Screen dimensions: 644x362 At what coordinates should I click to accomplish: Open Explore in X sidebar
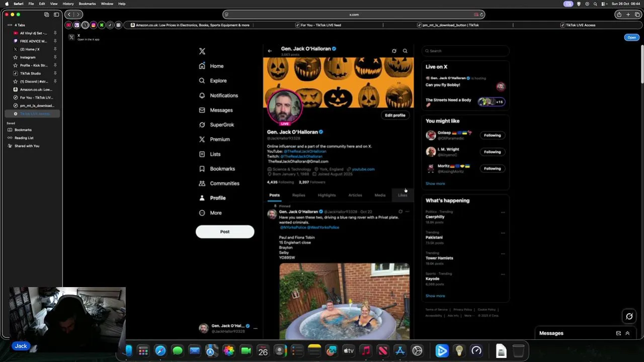pyautogui.click(x=213, y=80)
